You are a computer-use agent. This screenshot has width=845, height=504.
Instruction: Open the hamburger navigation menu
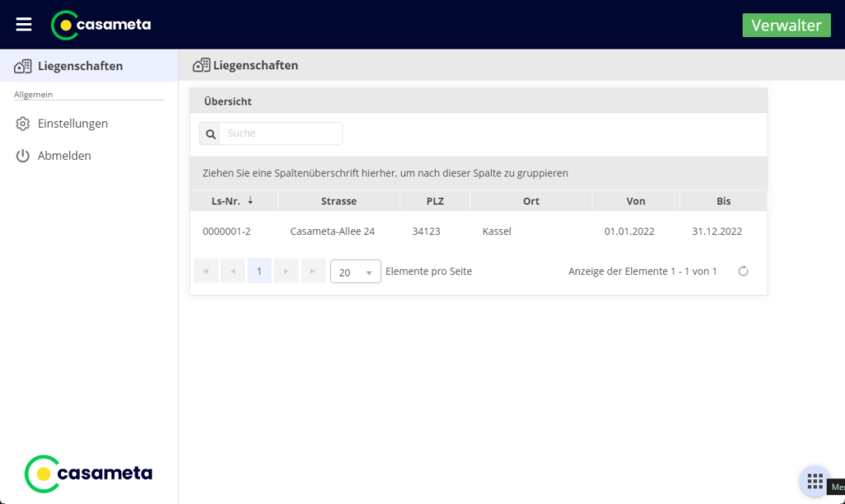click(x=24, y=24)
